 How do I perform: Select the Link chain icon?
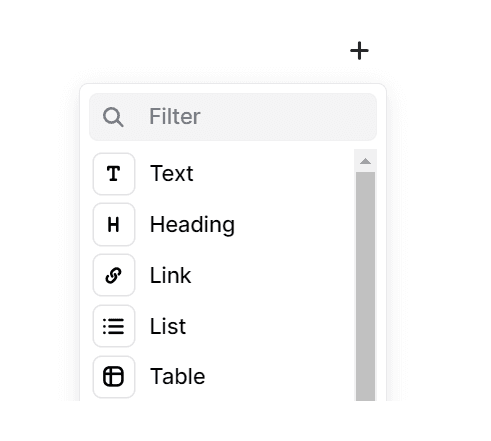tap(114, 275)
